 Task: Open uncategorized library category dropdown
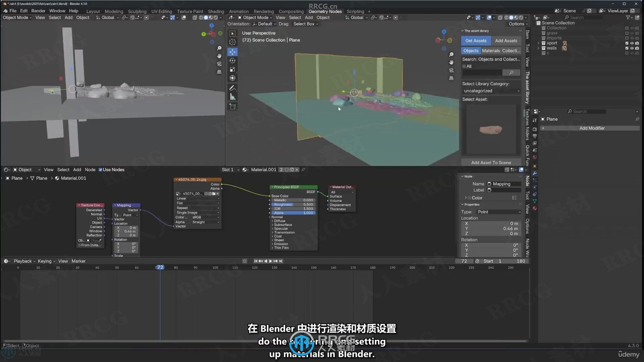[491, 91]
